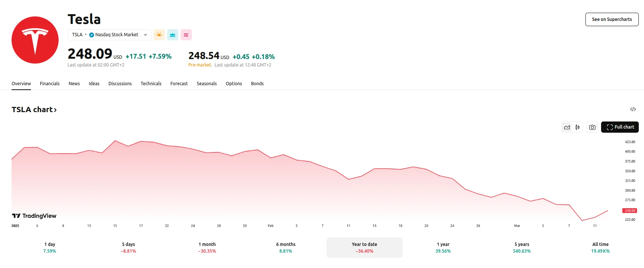The height and width of the screenshot is (268, 644).
Task: Switch back to the area chart view
Action: (566, 127)
